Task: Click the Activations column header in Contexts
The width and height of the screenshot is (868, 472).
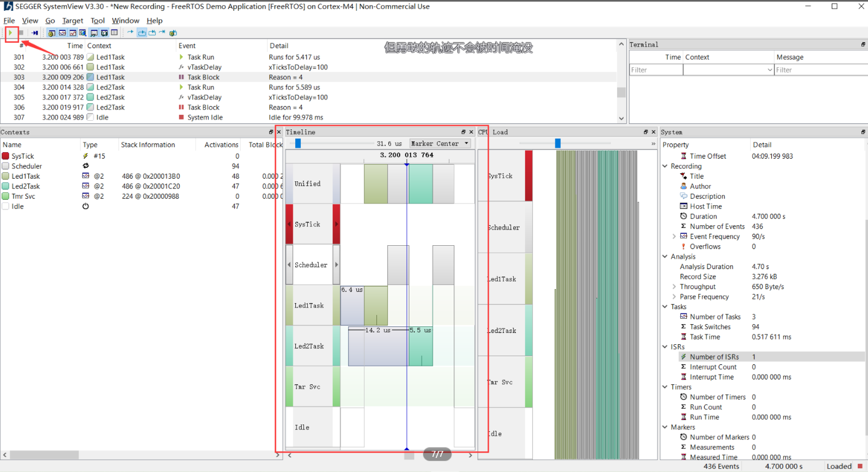Action: tap(221, 145)
